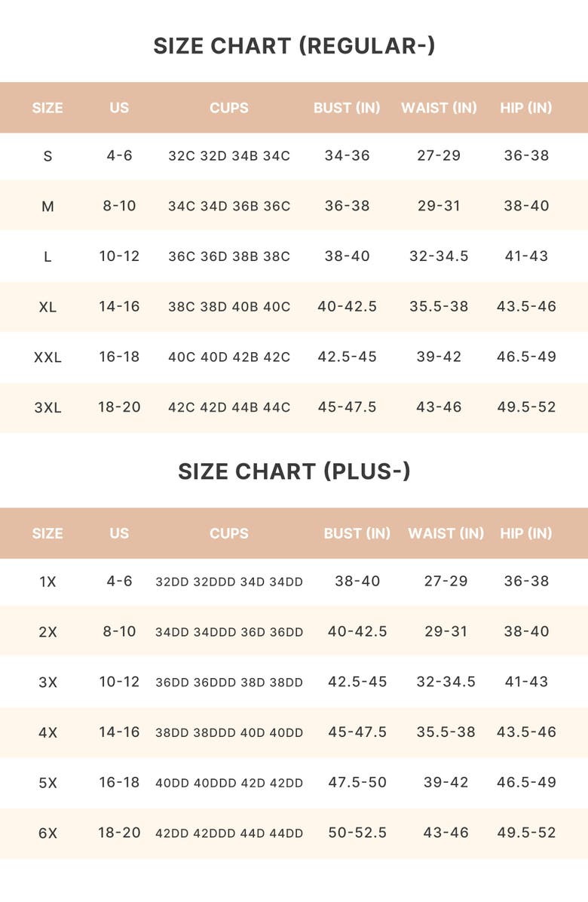Select the M size row label
The image size is (588, 902).
47,206
